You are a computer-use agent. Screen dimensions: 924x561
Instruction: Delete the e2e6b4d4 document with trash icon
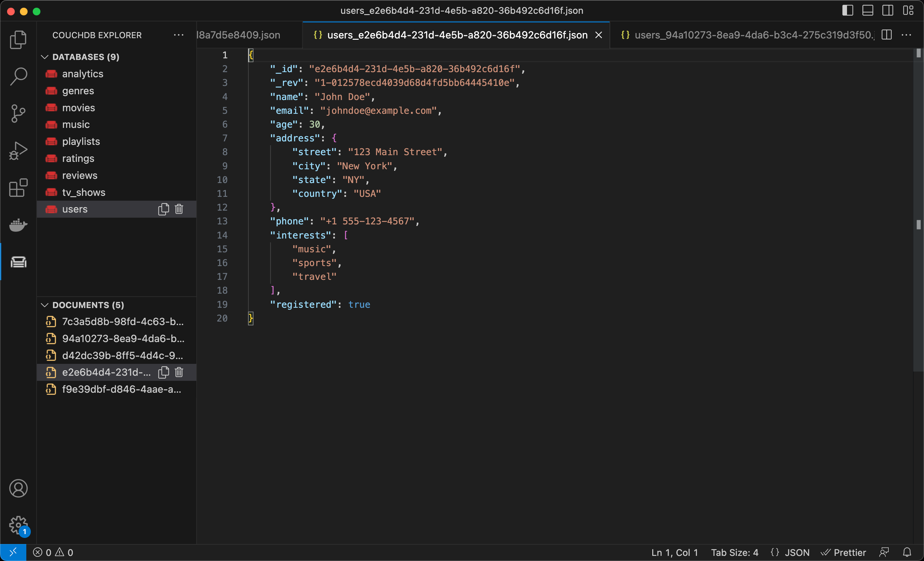179,372
